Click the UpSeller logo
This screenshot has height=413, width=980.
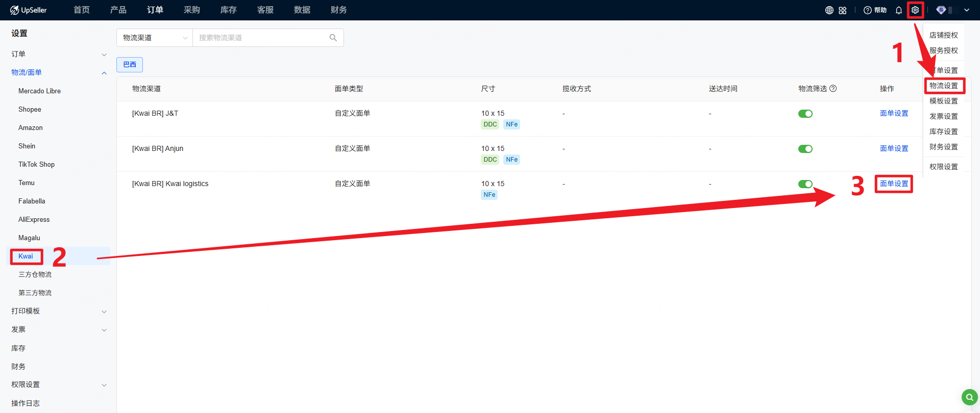pyautogui.click(x=29, y=10)
